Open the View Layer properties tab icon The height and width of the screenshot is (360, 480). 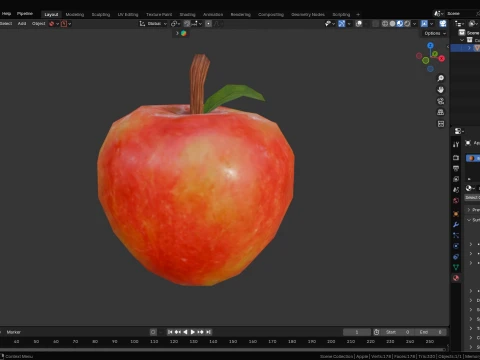pyautogui.click(x=456, y=179)
